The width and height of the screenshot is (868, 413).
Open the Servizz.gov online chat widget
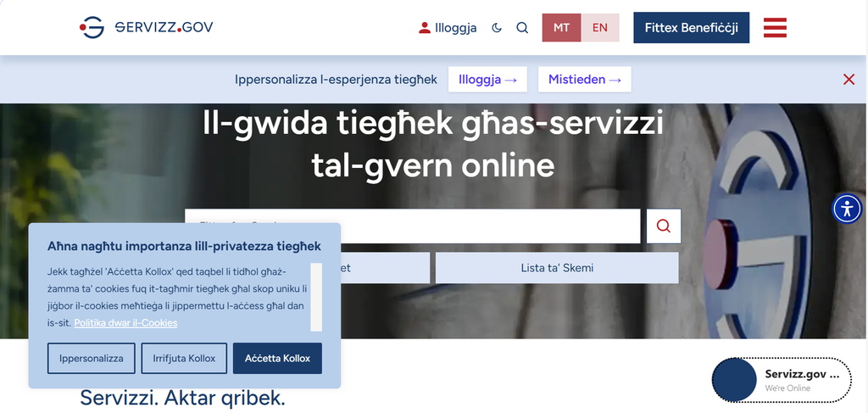(x=782, y=380)
